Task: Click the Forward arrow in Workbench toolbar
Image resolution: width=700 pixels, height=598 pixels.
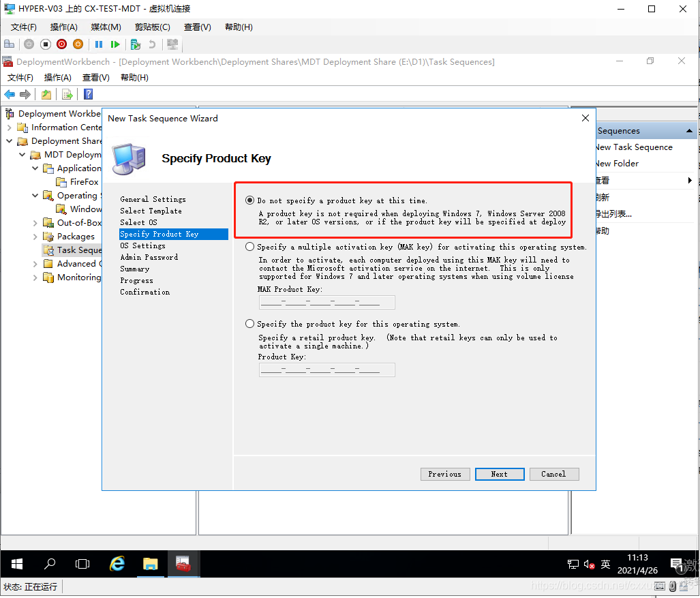Action: pos(25,94)
